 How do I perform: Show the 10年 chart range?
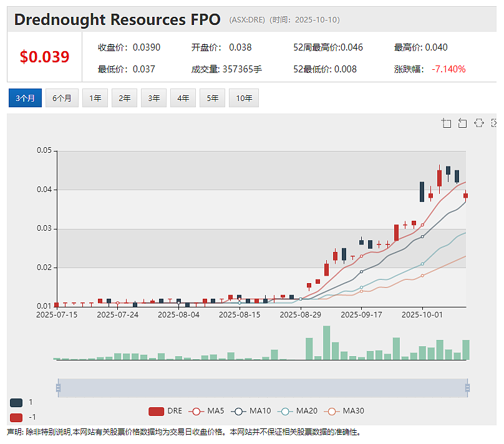pyautogui.click(x=244, y=98)
